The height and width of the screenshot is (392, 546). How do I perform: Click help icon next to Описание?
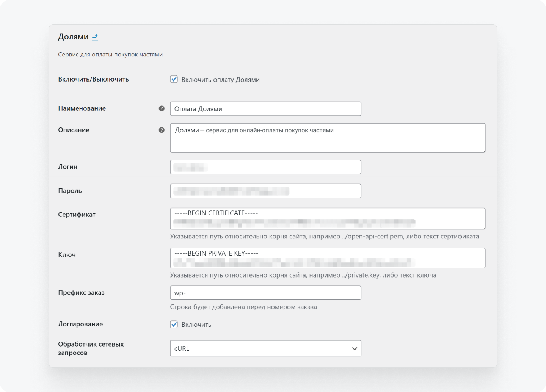pos(162,130)
